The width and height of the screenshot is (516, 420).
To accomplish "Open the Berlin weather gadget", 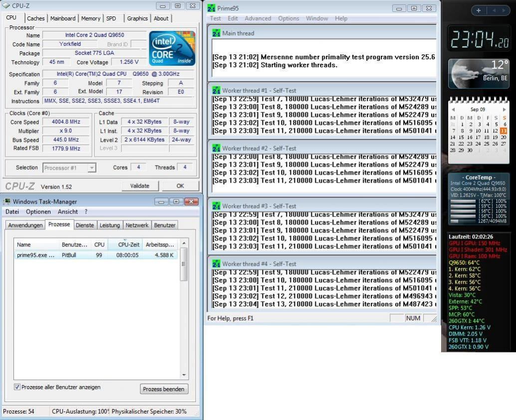I will 479,74.
